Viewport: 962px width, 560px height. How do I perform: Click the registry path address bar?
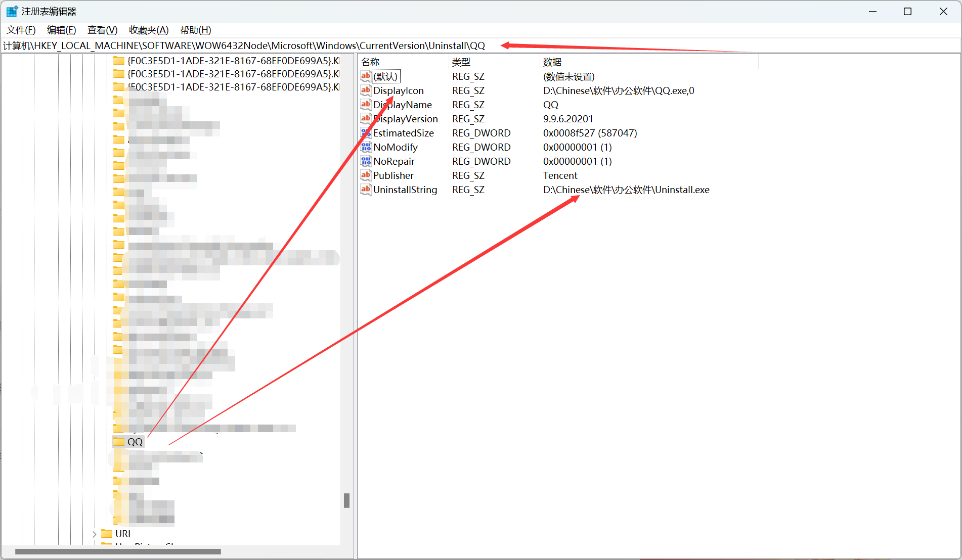pos(480,45)
